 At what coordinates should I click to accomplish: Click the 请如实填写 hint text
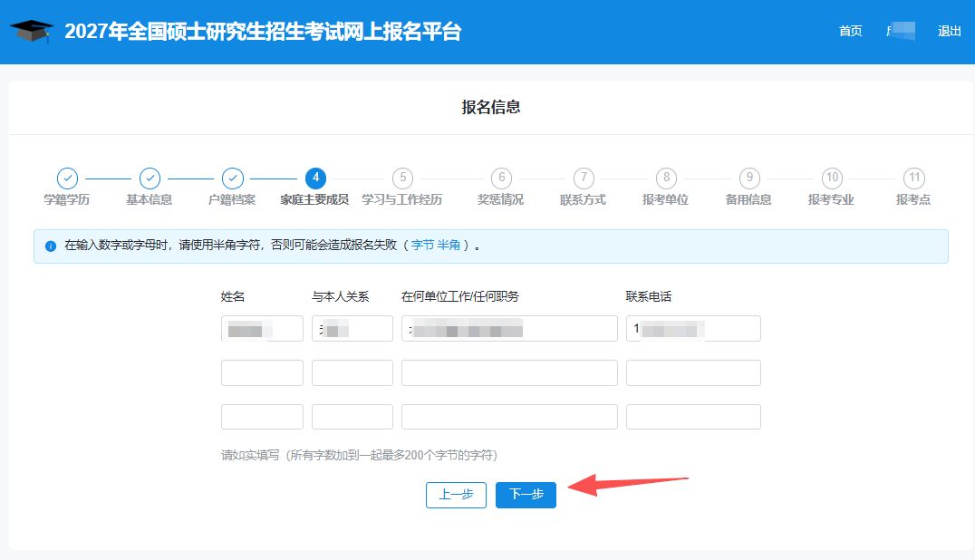click(x=360, y=455)
